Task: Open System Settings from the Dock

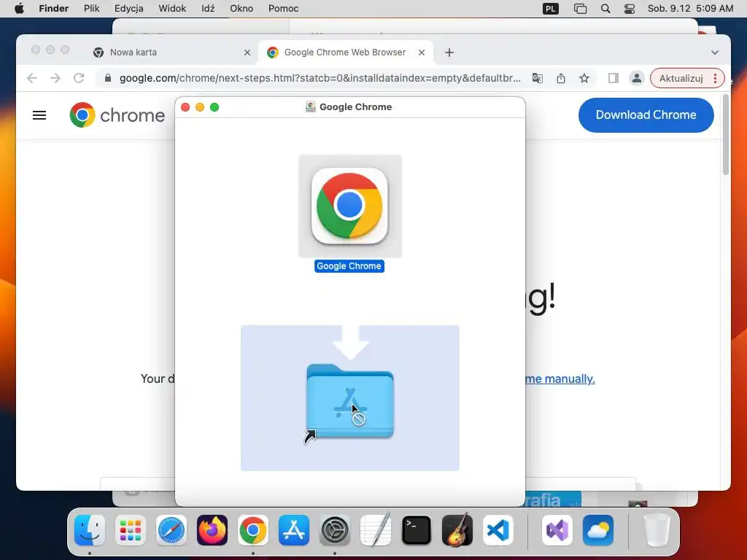Action: tap(334, 530)
